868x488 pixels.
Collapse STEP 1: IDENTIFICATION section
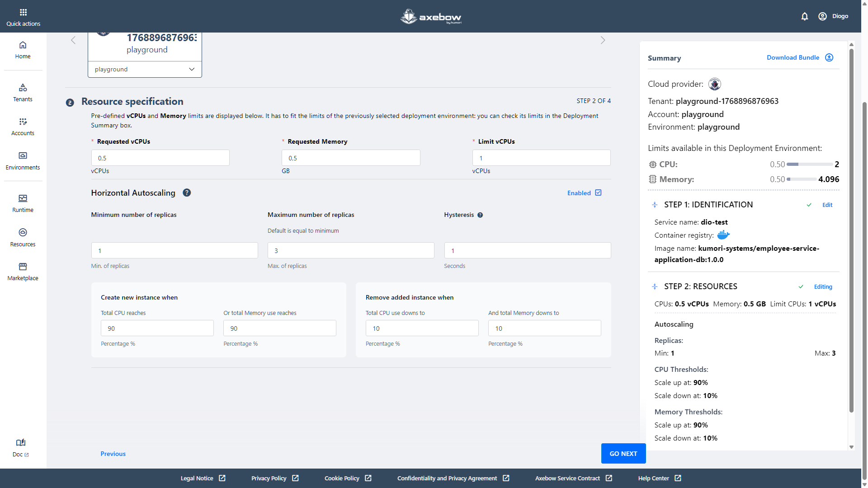(x=654, y=205)
